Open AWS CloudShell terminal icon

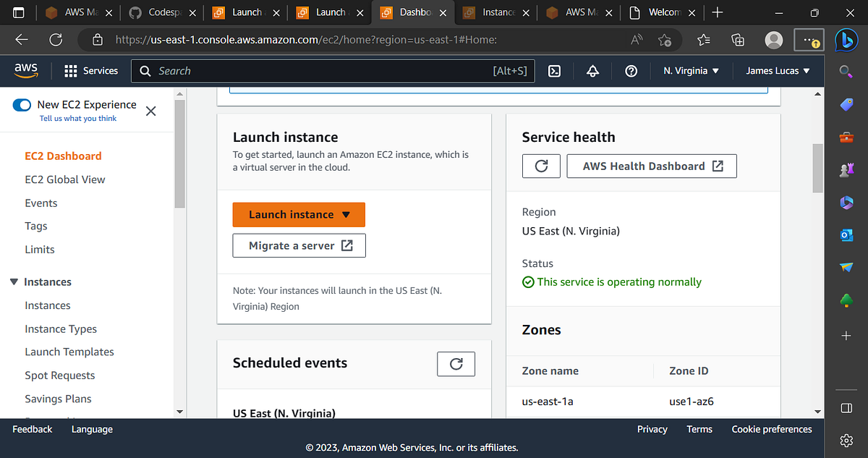(x=554, y=70)
